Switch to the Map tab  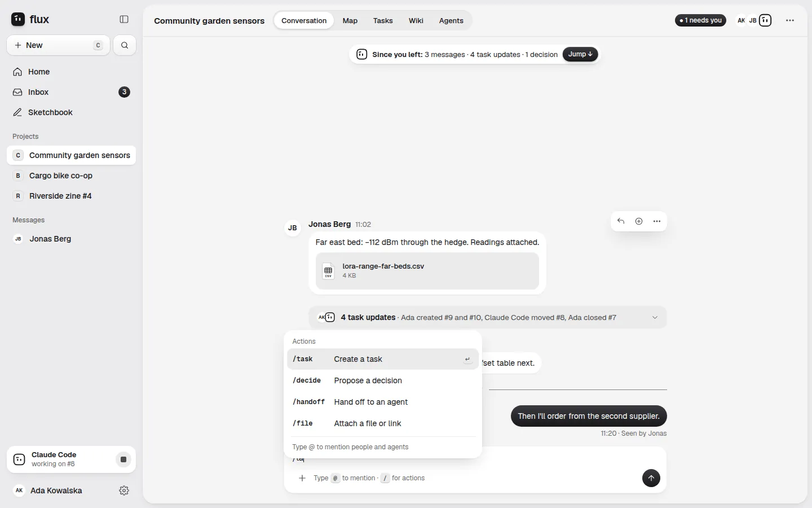pos(350,20)
